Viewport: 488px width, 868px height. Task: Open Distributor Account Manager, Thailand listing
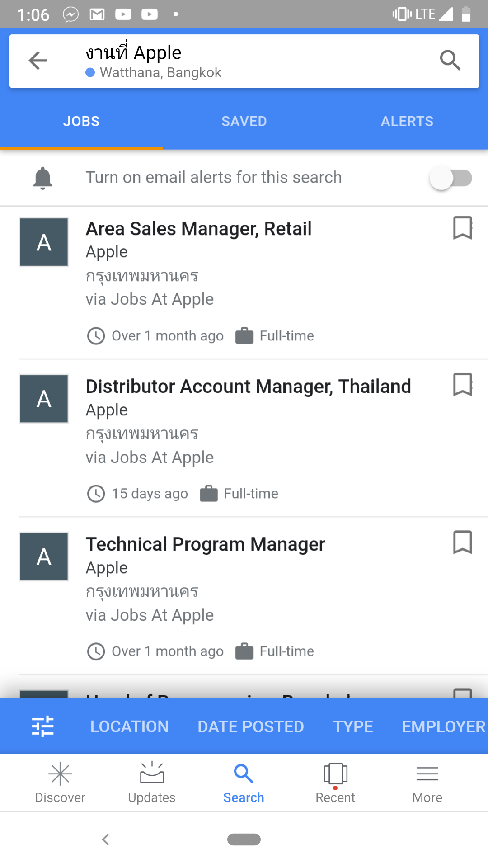coord(249,387)
